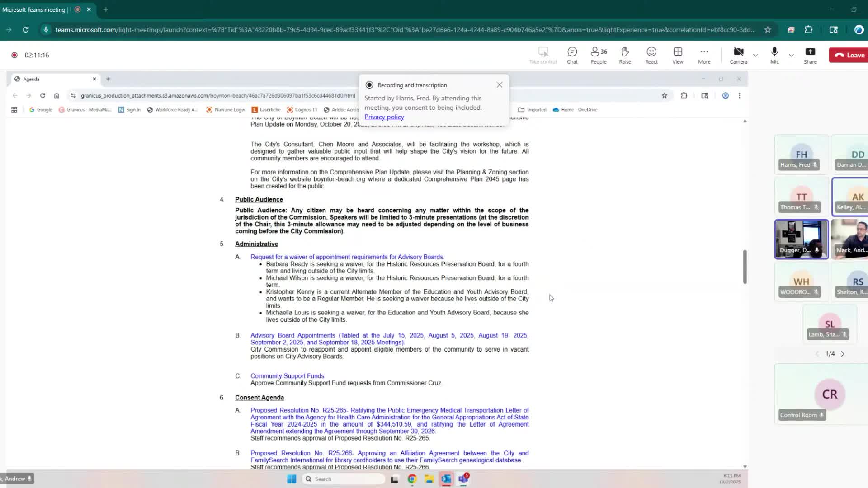Screen dimensions: 868x488
Task: Share your screen content
Action: click(810, 55)
